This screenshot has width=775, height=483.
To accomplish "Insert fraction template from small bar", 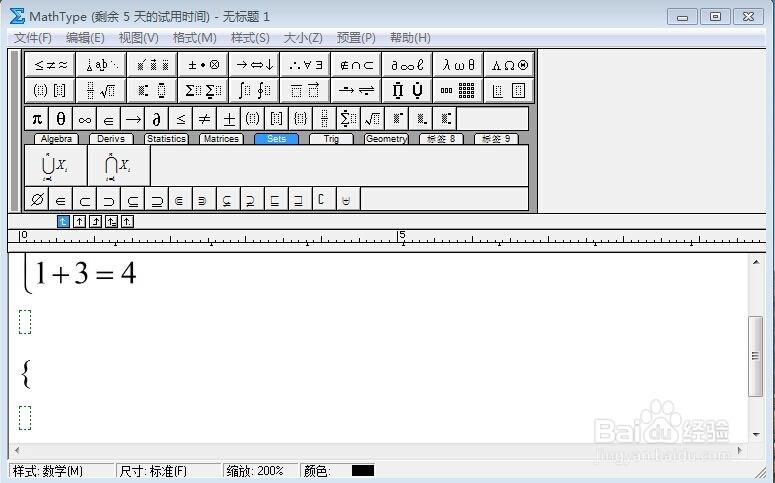I will click(324, 119).
